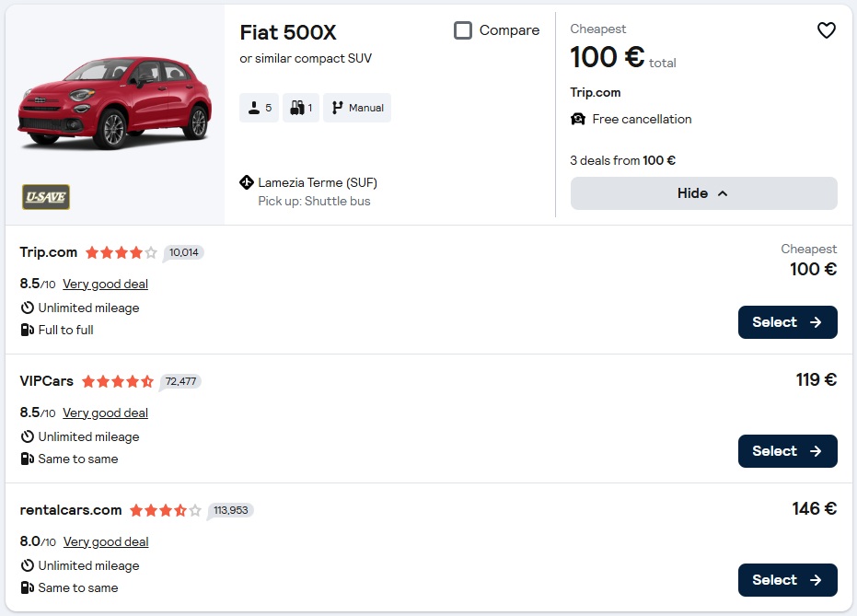Select the rentalcars.com 146 € deal
This screenshot has height=616, width=857.
tap(787, 580)
